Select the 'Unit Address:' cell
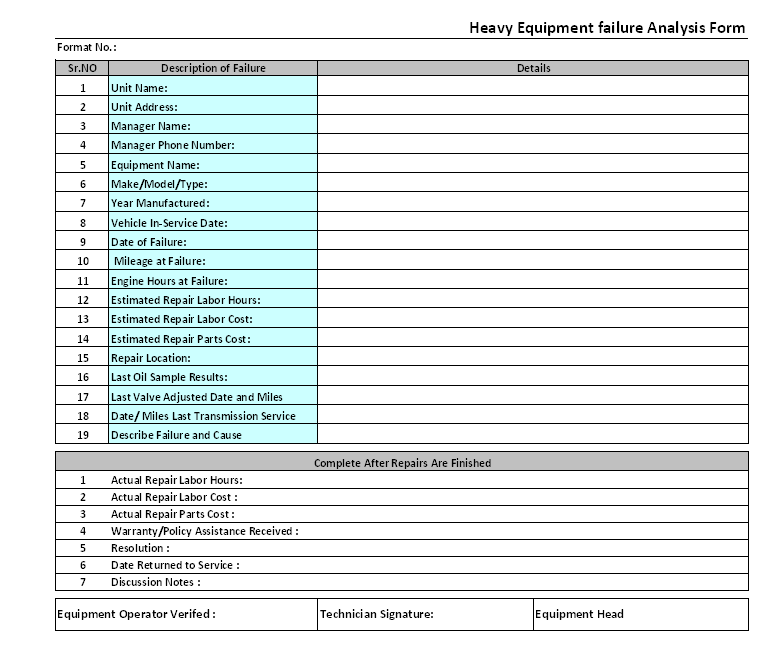 point(213,105)
